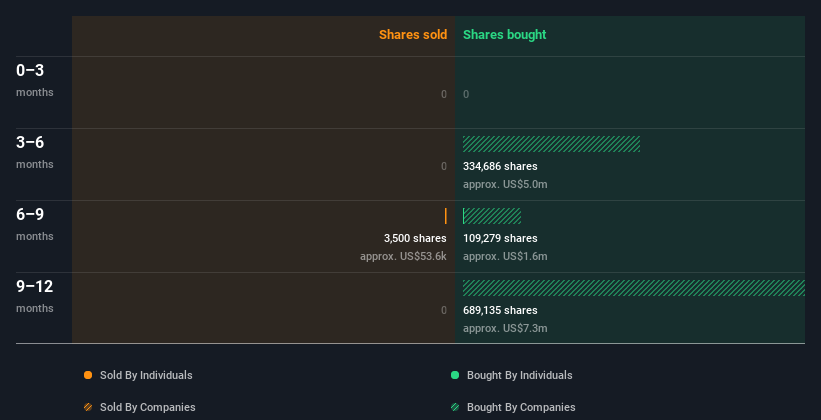821x420 pixels.
Task: Toggle the Bought By Companies legend label
Action: (x=521, y=407)
